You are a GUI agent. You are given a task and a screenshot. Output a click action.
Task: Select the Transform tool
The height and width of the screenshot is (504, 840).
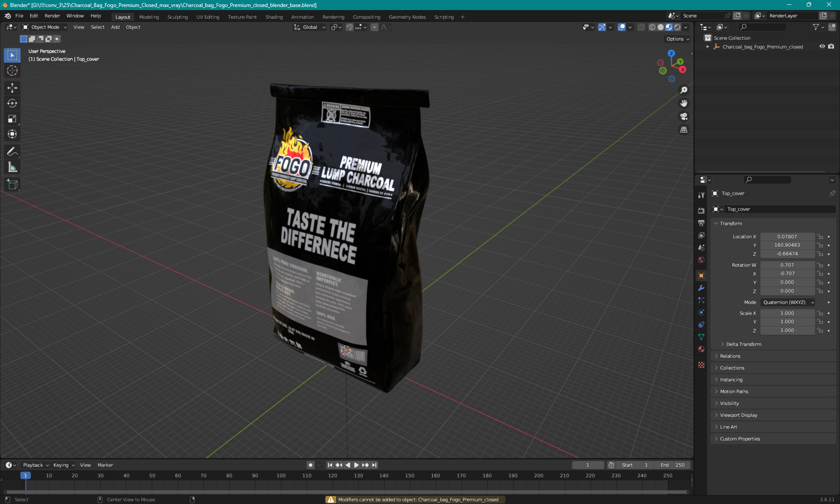[x=12, y=134]
